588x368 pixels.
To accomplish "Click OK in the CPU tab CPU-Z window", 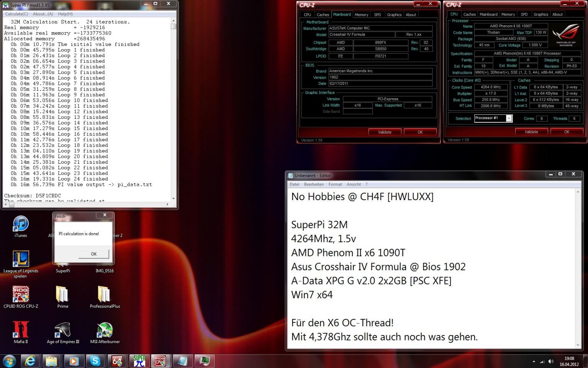I will tap(567, 132).
